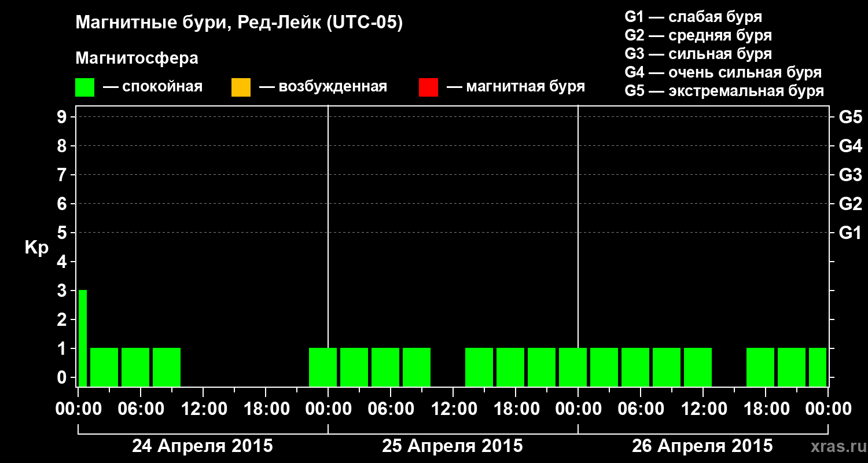Click the Kp axis value '7'
This screenshot has height=463, width=868.
[x=63, y=175]
